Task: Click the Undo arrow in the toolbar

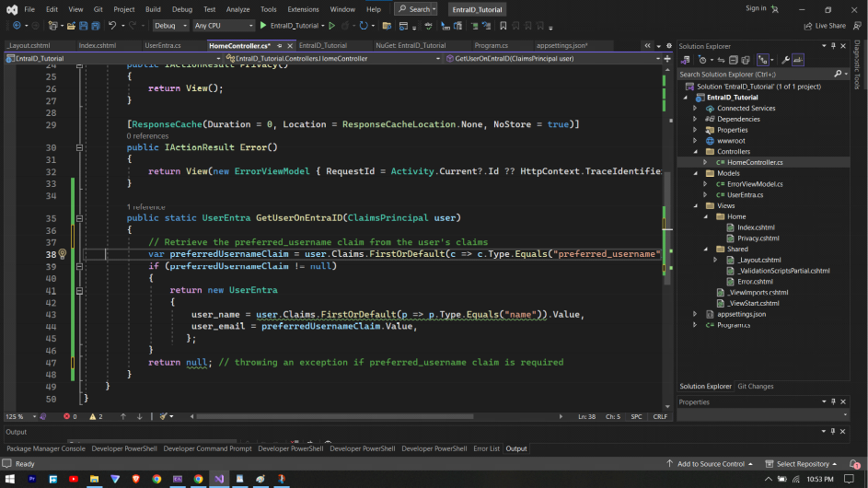Action: [x=112, y=26]
